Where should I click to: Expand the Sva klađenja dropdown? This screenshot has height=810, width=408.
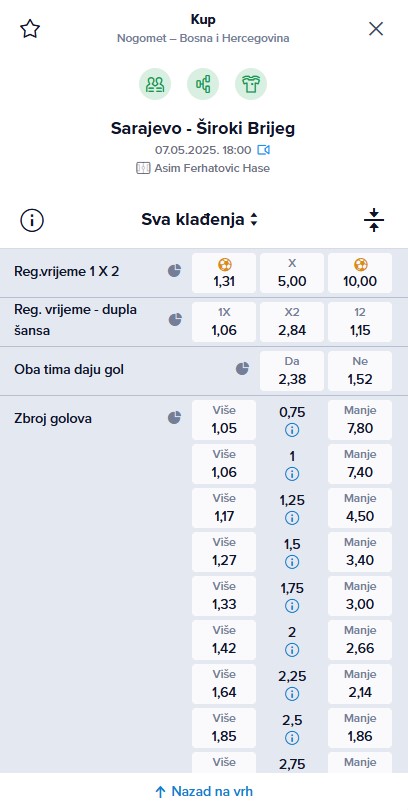pos(199,220)
